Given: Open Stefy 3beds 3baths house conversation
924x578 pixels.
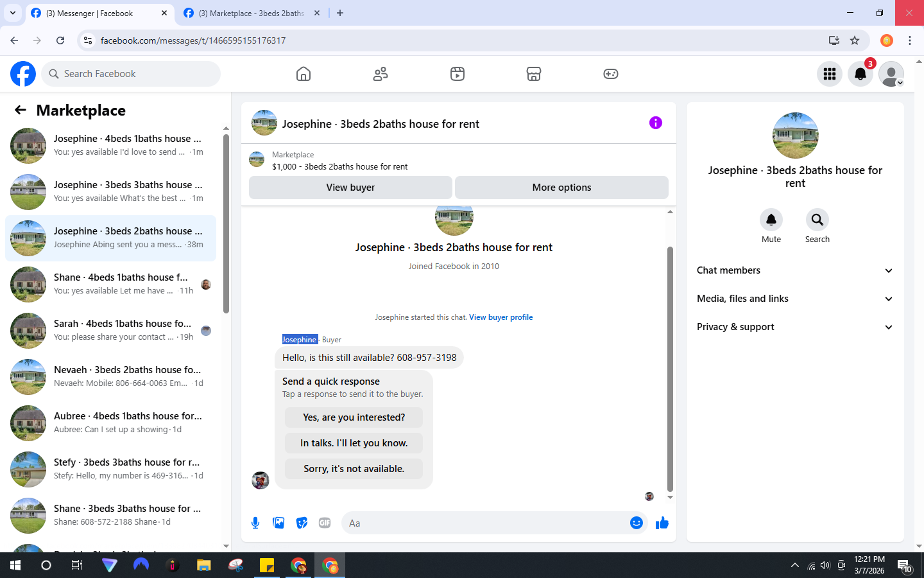Looking at the screenshot, I should tap(110, 469).
